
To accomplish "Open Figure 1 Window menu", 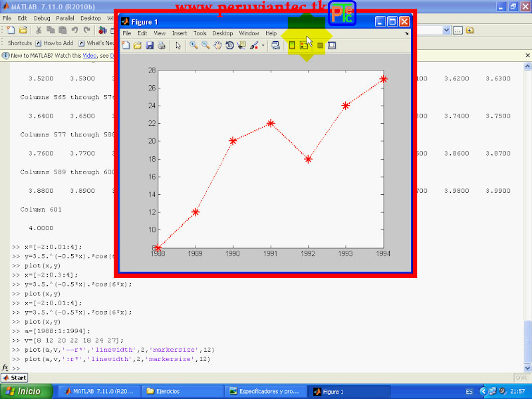I will tap(249, 33).
